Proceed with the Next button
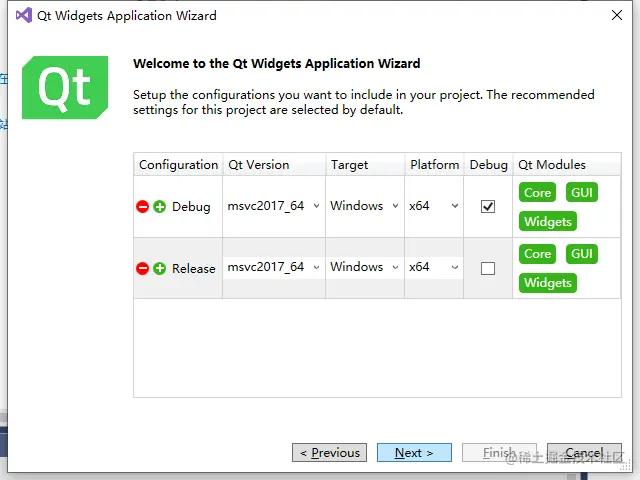 tap(414, 453)
